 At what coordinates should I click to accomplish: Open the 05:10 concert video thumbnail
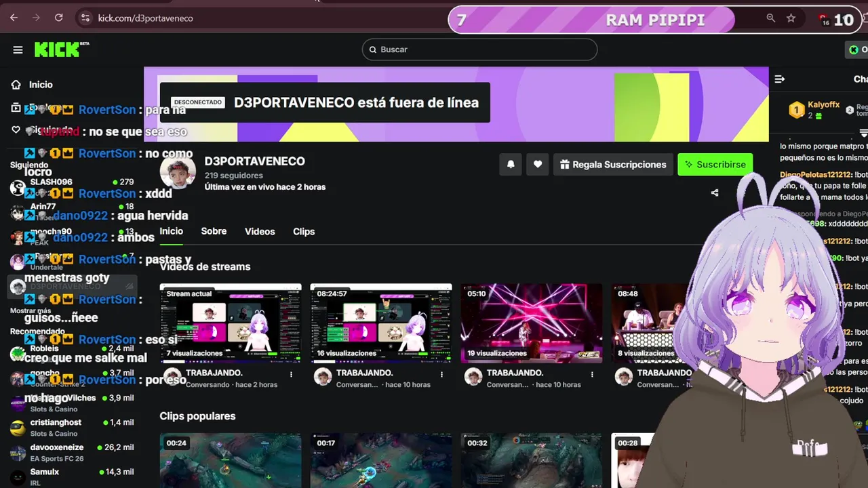[x=532, y=323]
